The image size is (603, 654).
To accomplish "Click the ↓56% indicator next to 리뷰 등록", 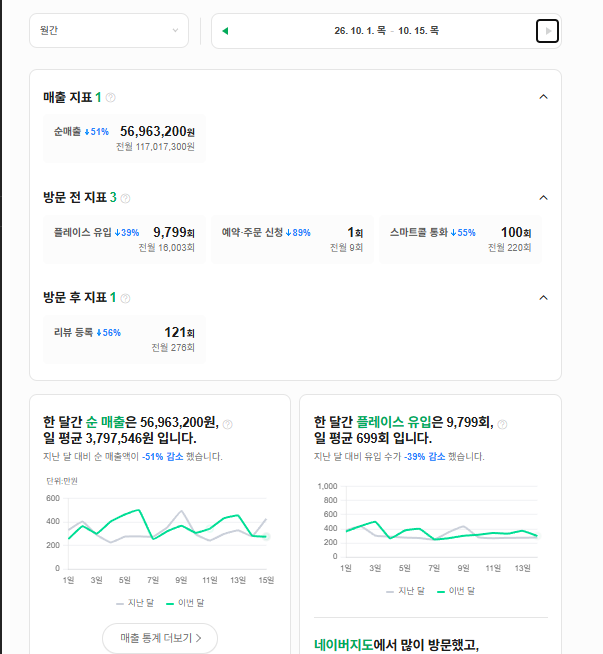I will point(108,333).
